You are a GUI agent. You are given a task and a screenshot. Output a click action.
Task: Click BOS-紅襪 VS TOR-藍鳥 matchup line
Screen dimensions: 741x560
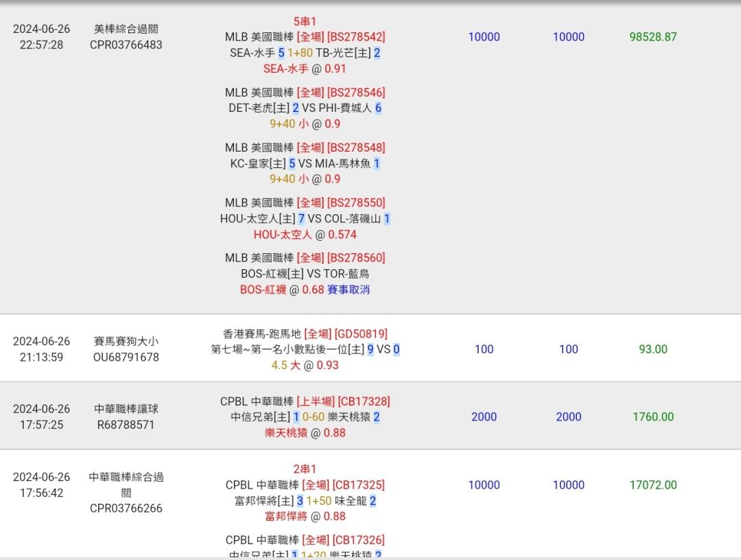pyautogui.click(x=305, y=274)
